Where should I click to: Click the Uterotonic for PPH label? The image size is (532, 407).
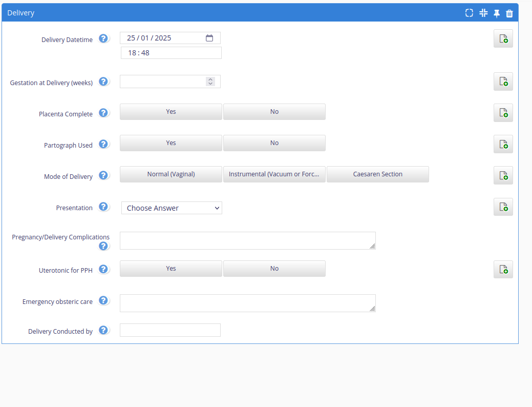pyautogui.click(x=66, y=271)
